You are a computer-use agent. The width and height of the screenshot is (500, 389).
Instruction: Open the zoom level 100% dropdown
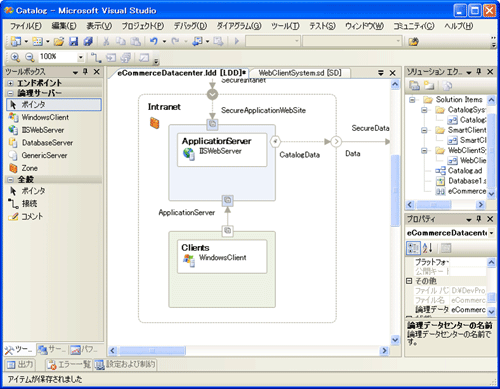click(x=80, y=57)
